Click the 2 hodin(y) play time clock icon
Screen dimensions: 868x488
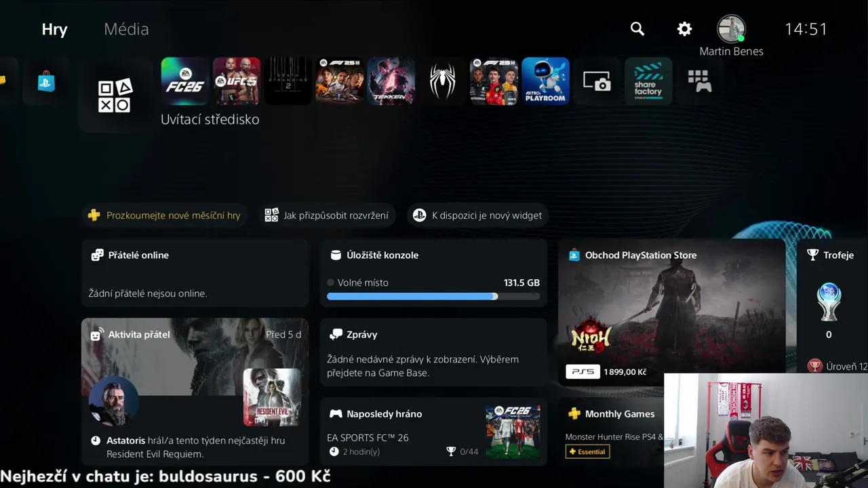coord(334,451)
